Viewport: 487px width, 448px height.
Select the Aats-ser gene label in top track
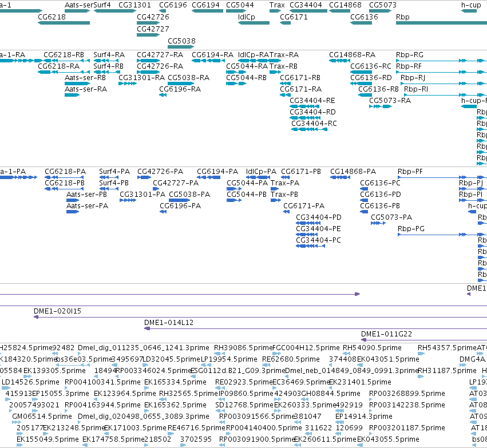[x=79, y=5]
